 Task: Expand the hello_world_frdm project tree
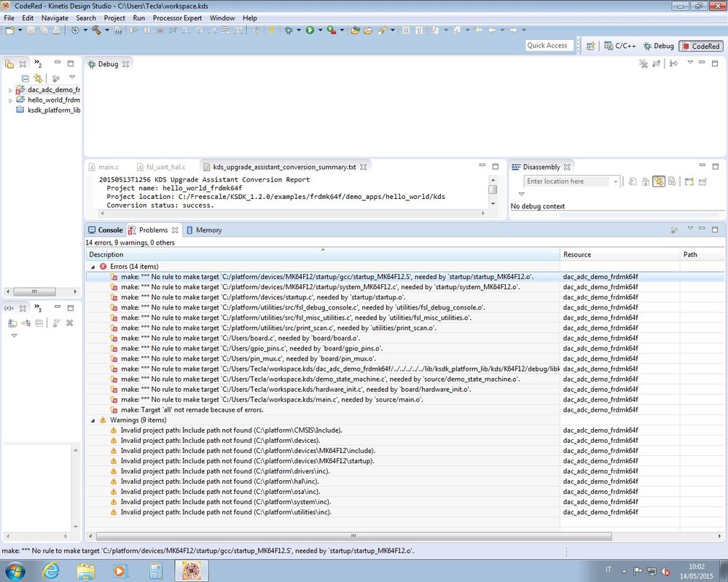[x=10, y=101]
